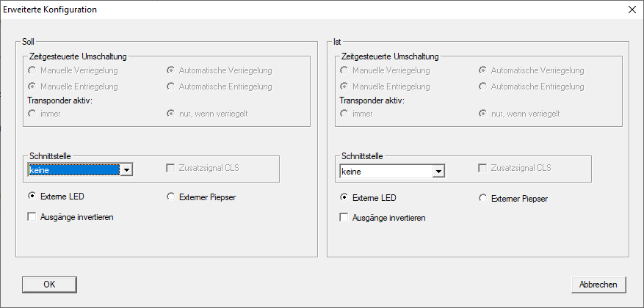Select Externer Piepser in Soll panel
Image resolution: width=644 pixels, height=308 pixels.
point(171,197)
